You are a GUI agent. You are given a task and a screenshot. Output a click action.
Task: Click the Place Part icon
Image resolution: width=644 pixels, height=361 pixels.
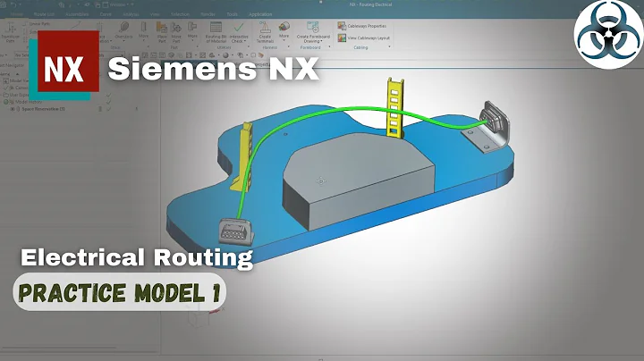pyautogui.click(x=162, y=28)
